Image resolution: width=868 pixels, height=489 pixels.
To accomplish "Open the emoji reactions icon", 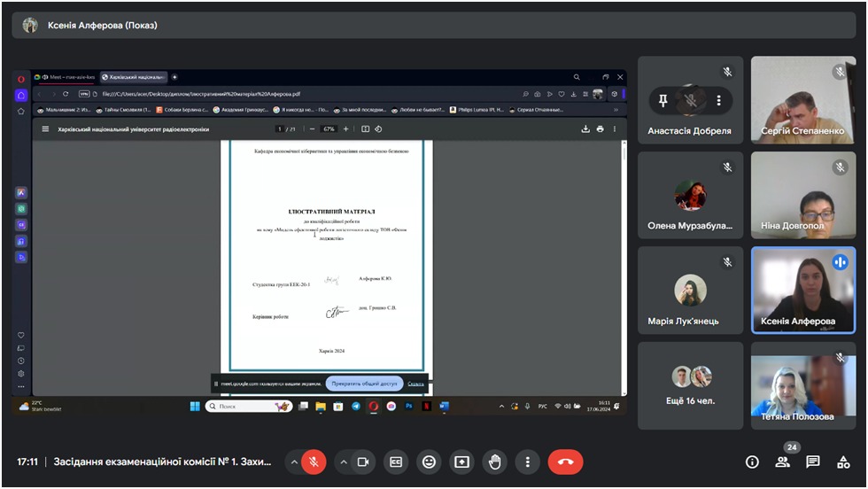I will (x=429, y=462).
